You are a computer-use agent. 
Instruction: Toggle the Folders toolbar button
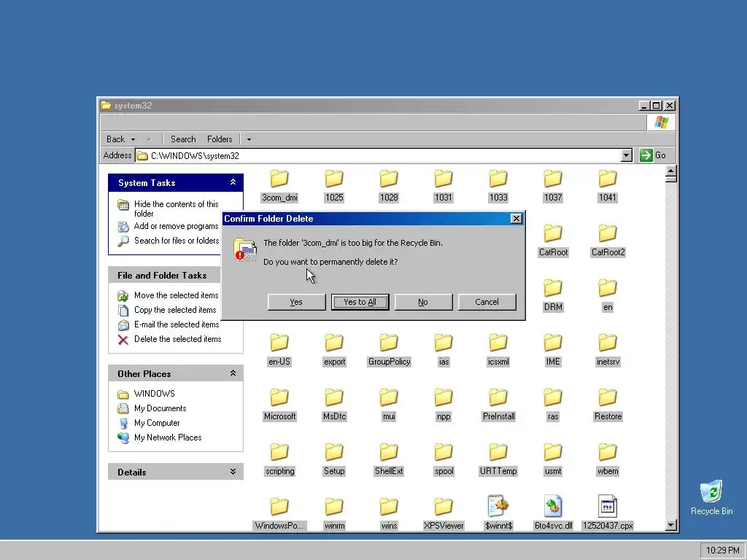(220, 139)
